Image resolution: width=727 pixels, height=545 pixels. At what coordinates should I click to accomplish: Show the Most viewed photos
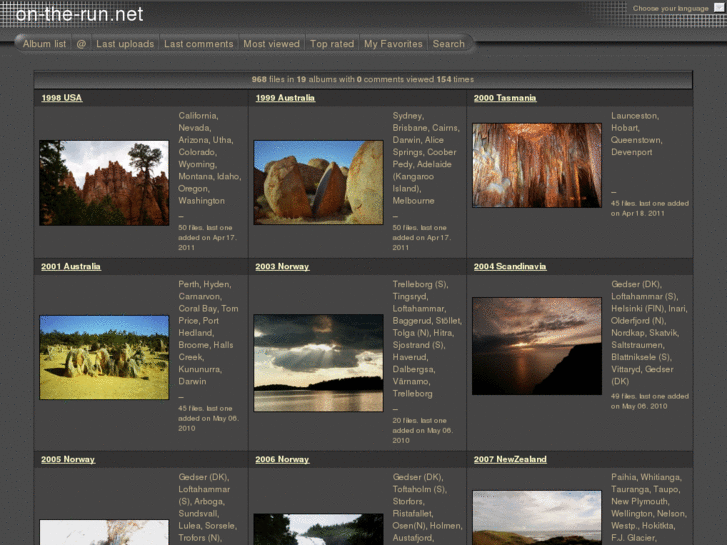click(271, 44)
